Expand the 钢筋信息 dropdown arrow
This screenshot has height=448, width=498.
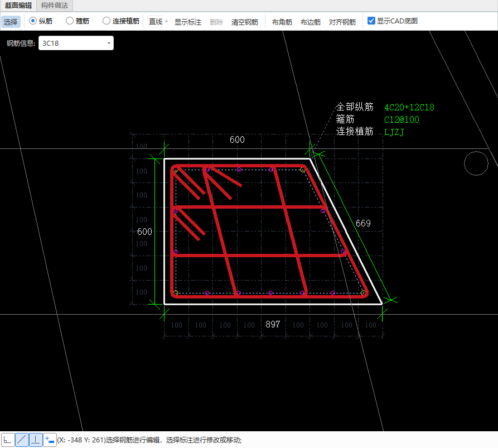tap(109, 43)
